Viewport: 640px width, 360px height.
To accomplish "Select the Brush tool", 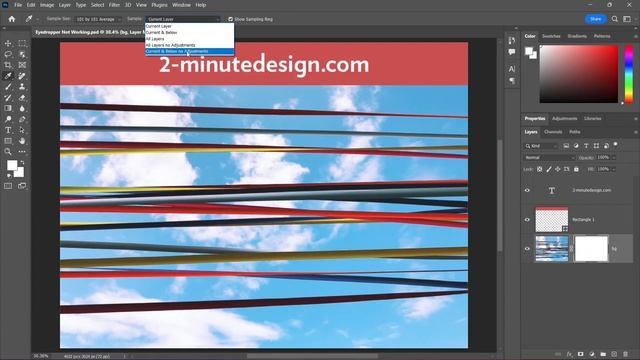I will [x=8, y=87].
